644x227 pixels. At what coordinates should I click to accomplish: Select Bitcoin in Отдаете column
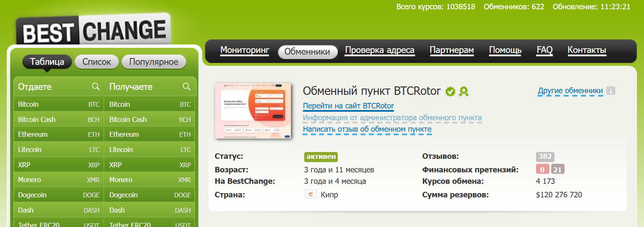58,104
